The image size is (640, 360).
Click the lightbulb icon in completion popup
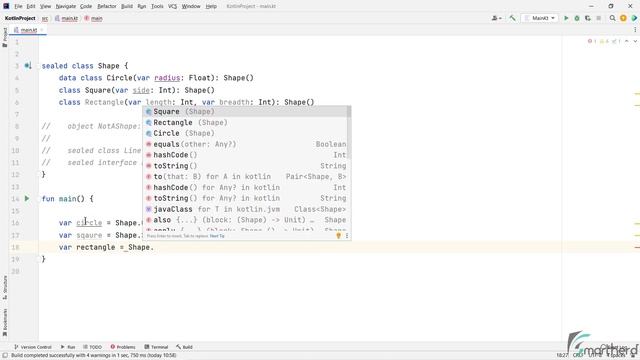point(338,236)
